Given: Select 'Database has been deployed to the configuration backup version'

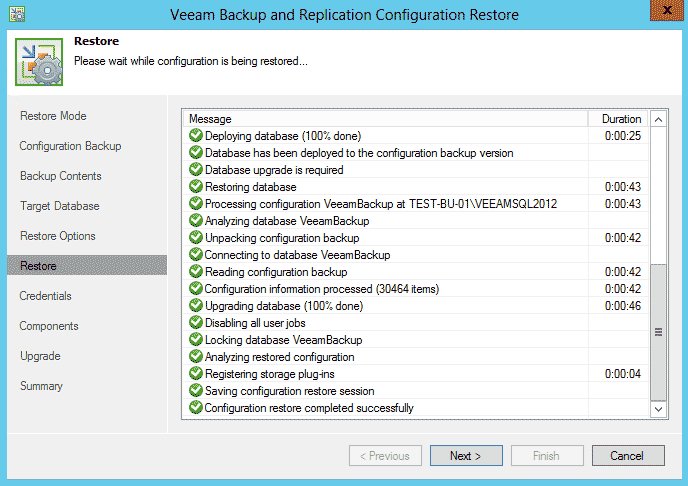Looking at the screenshot, I should [359, 153].
